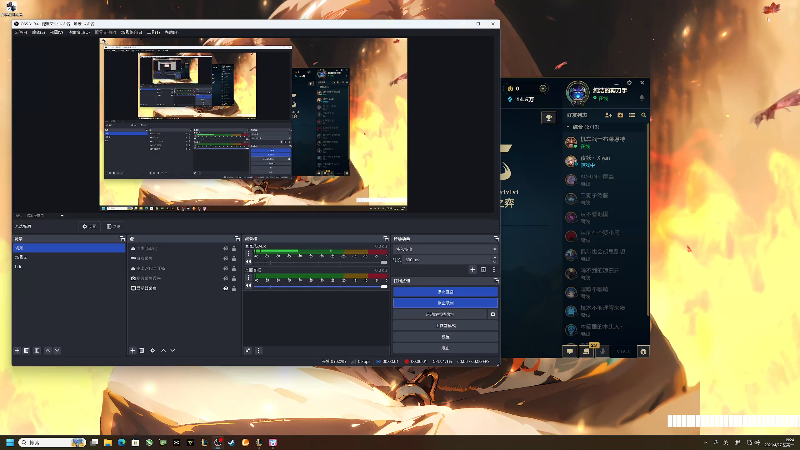Viewport: 800px width, 450px height.
Task: Click the transition duration spinner arrows
Action: click(494, 260)
